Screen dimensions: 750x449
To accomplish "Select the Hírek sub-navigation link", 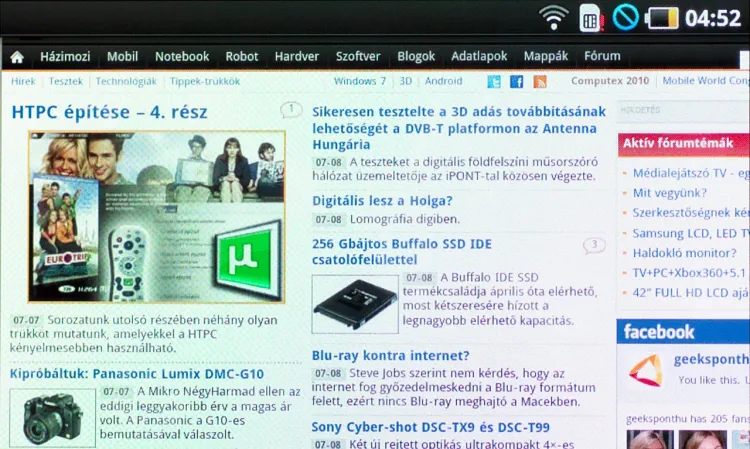I will tap(23, 81).
